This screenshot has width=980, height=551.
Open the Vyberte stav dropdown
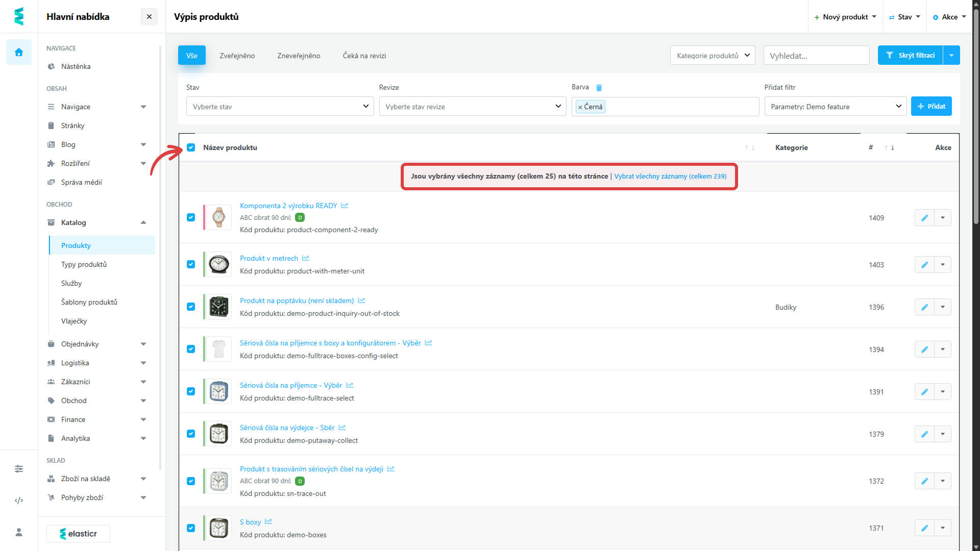(280, 107)
